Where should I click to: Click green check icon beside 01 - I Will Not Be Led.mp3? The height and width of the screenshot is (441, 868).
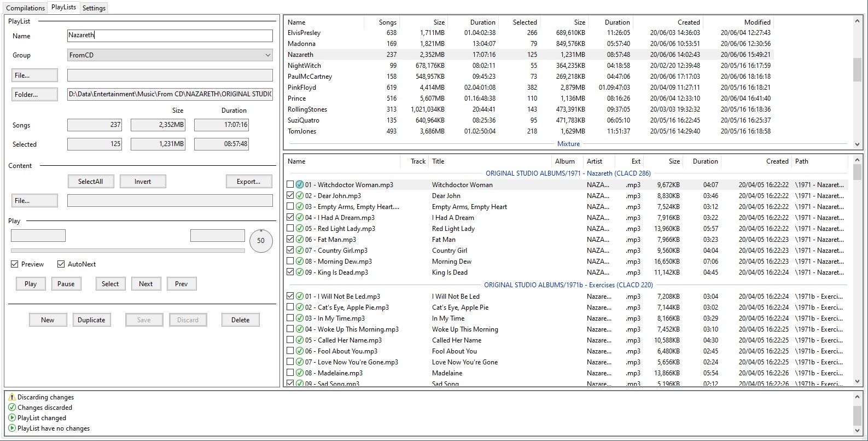click(300, 297)
